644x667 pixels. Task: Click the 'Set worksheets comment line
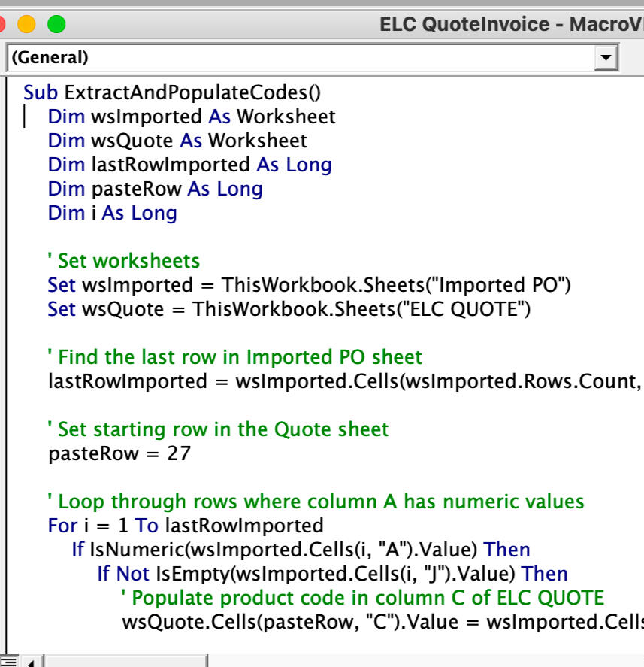pos(123,261)
